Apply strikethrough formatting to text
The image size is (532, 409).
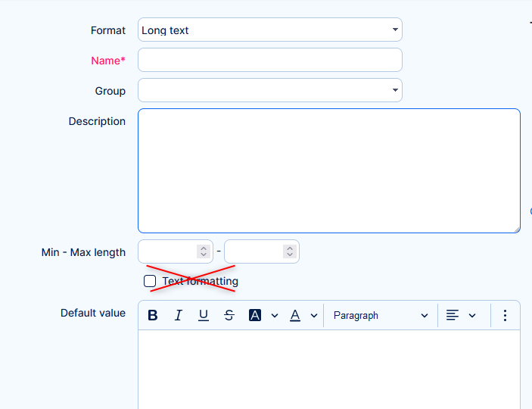[229, 316]
